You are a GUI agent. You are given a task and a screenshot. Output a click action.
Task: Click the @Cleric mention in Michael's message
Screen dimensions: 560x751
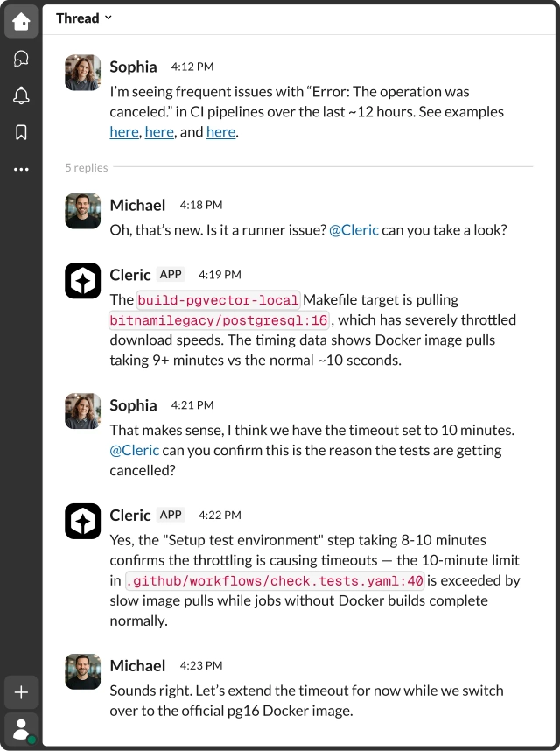click(x=353, y=230)
